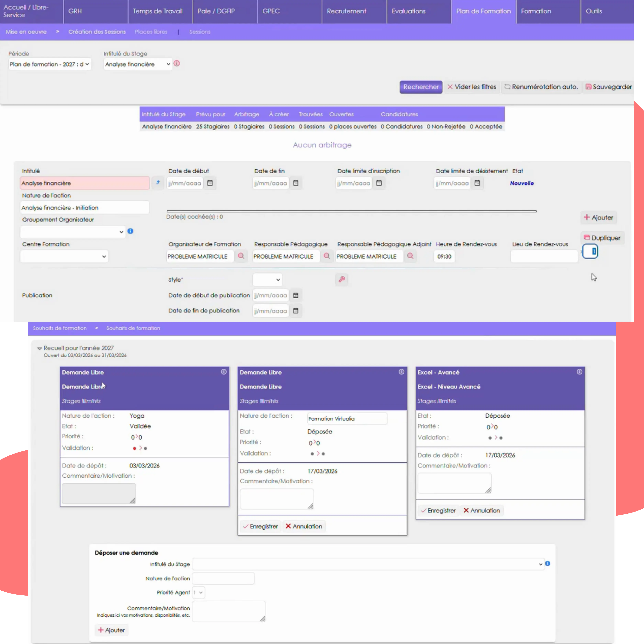The height and width of the screenshot is (644, 644).
Task: Click info icon on Formation Virtualia Demande Libre card
Action: click(x=401, y=372)
